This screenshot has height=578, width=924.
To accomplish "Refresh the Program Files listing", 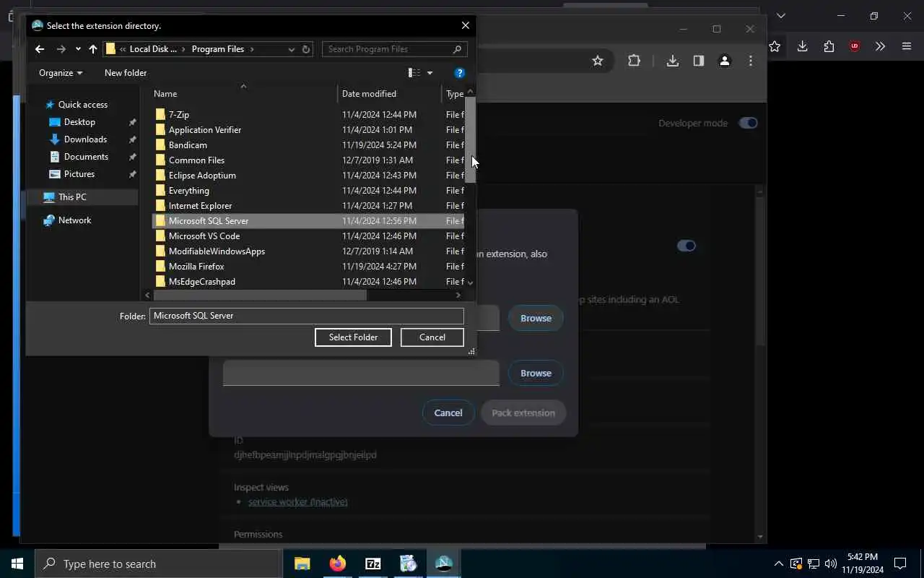I will pos(306,49).
